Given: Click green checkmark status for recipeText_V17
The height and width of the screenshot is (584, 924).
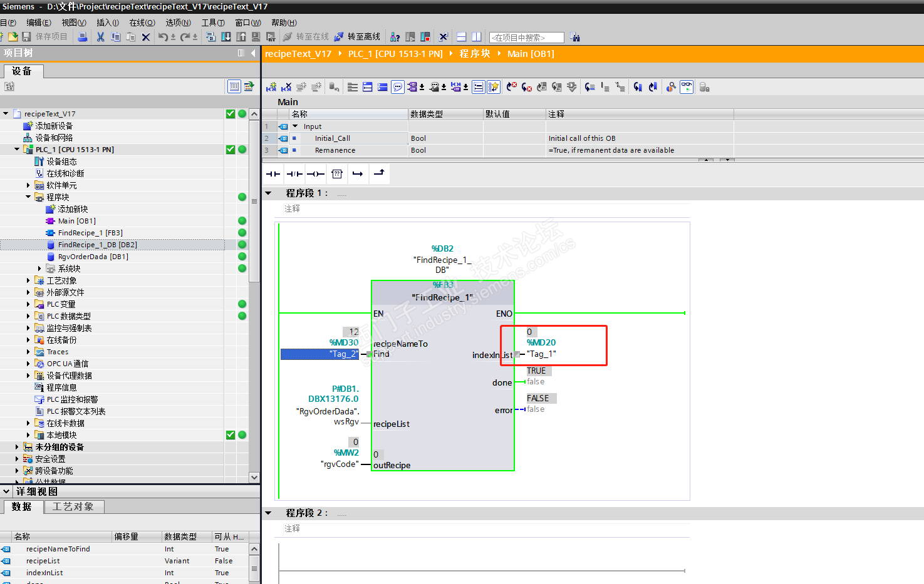Looking at the screenshot, I should point(231,114).
